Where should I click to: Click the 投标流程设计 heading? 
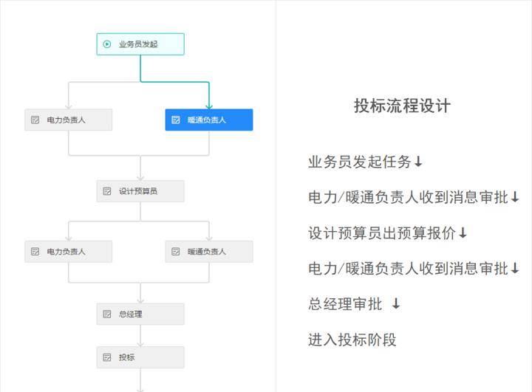click(402, 106)
